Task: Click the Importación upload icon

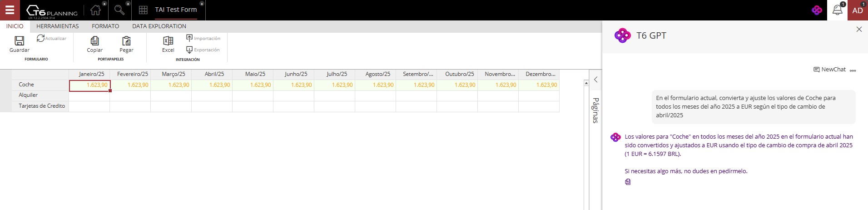Action: click(x=189, y=38)
